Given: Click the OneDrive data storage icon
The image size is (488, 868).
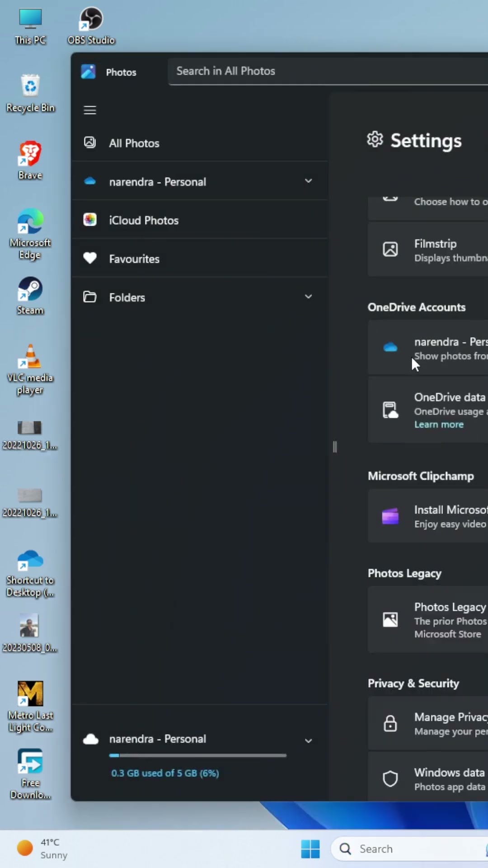Looking at the screenshot, I should click(x=390, y=410).
